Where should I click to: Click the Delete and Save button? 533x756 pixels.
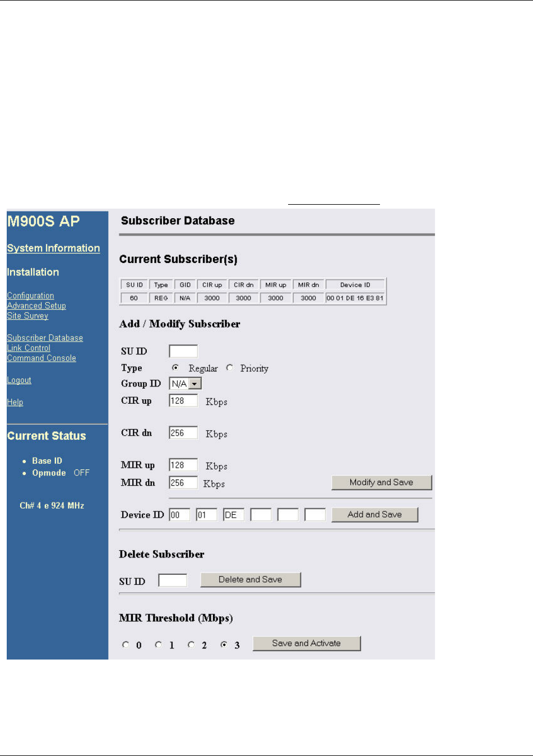[251, 579]
